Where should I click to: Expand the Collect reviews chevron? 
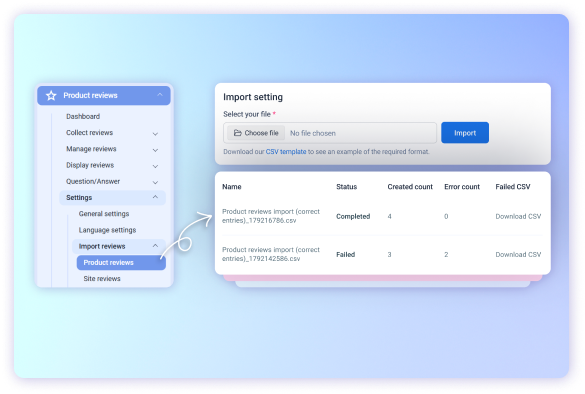(155, 134)
